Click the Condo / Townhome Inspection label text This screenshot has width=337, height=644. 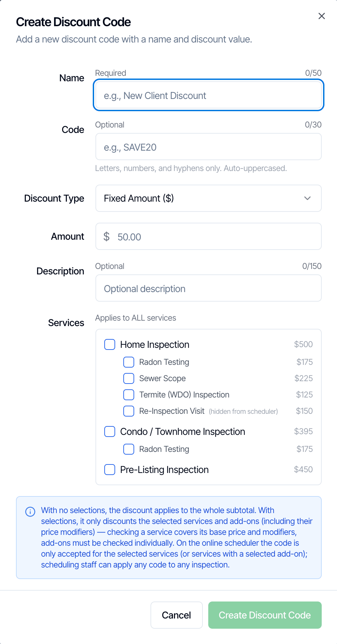(183, 431)
